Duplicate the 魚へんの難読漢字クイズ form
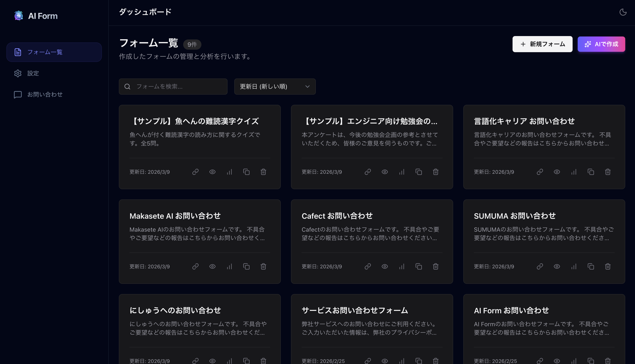635x364 pixels. click(x=246, y=172)
